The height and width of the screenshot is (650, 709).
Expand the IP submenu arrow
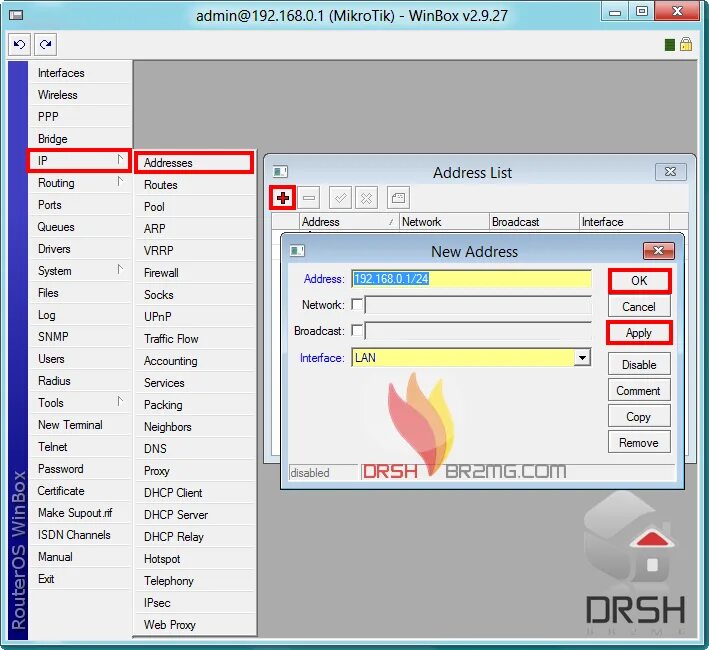tap(120, 159)
